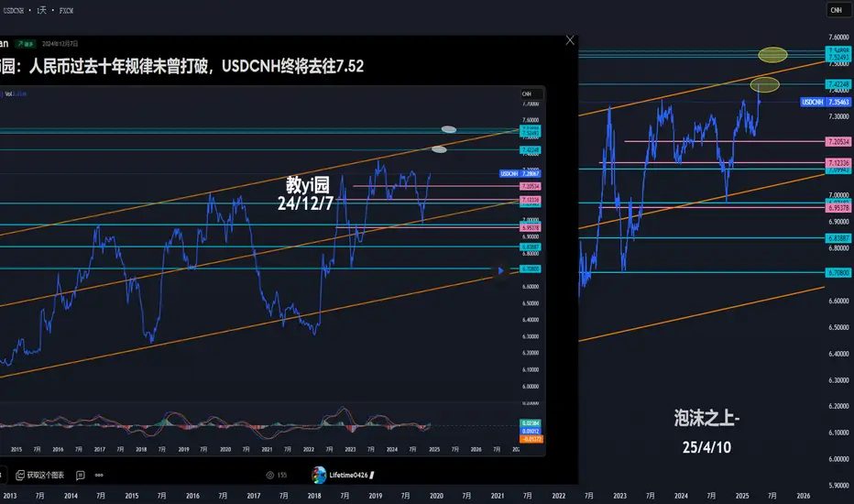Image resolution: width=854 pixels, height=504 pixels.
Task: Open the three-dot more options icon
Action: [x=99, y=475]
